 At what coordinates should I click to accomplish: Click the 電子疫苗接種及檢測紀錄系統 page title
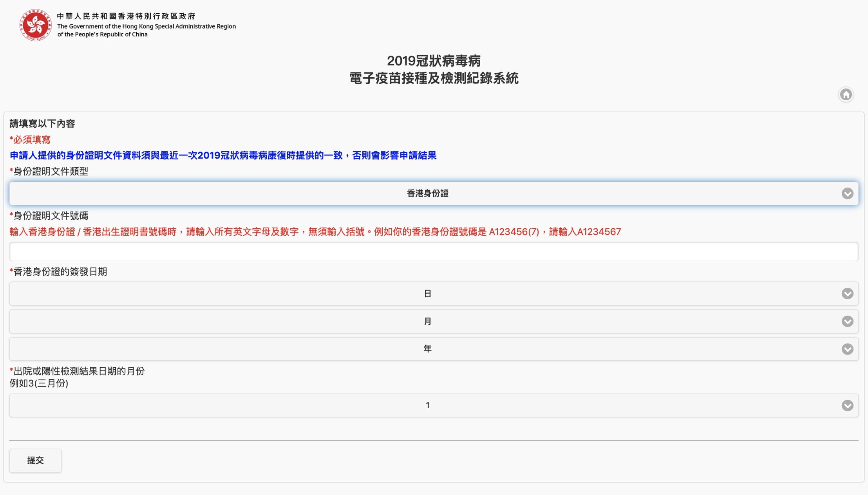[x=434, y=78]
